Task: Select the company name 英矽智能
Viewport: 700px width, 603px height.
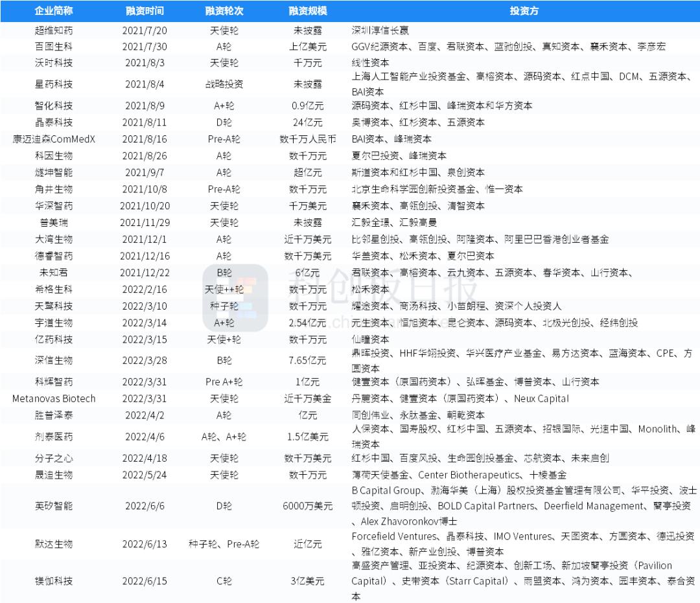Action: [x=54, y=506]
